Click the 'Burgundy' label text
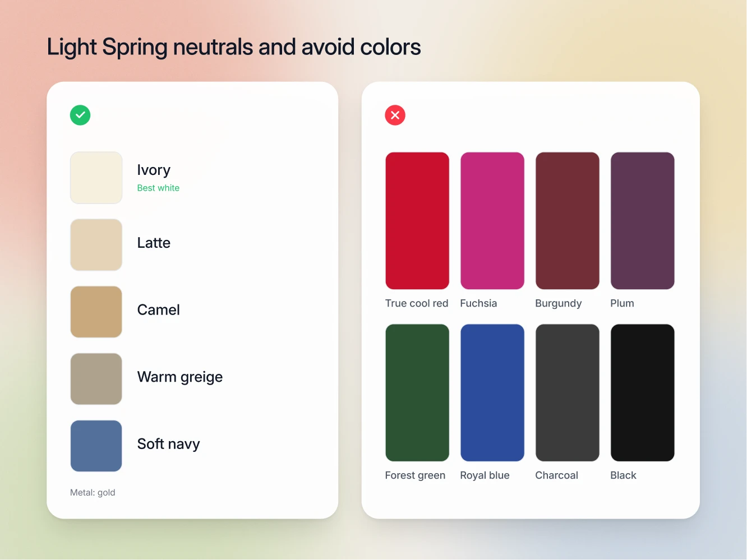The height and width of the screenshot is (560, 747). 559,304
